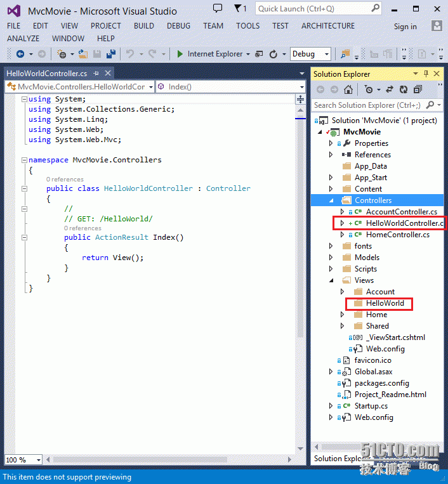Select the Startup.cs file
The width and height of the screenshot is (448, 484).
tap(371, 406)
